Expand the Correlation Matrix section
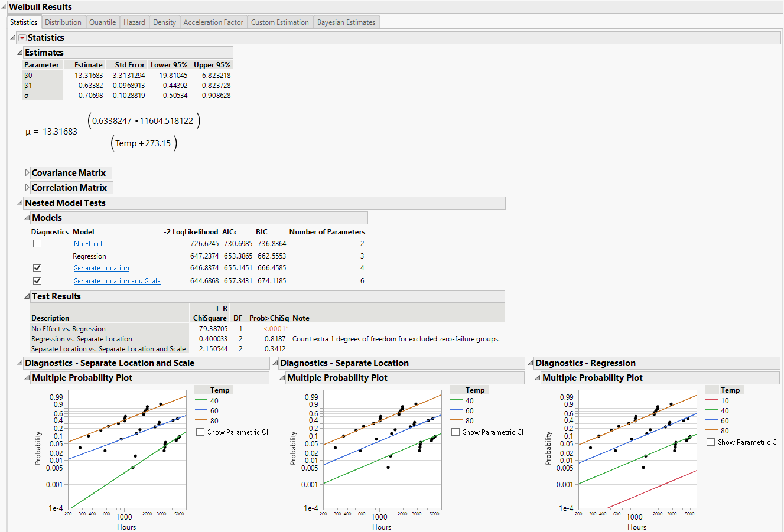 pos(27,187)
